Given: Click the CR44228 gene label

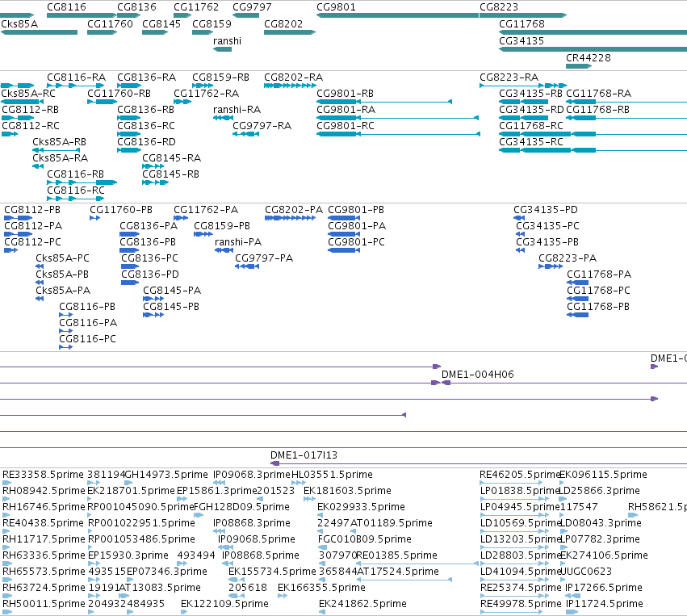Looking at the screenshot, I should 588,58.
